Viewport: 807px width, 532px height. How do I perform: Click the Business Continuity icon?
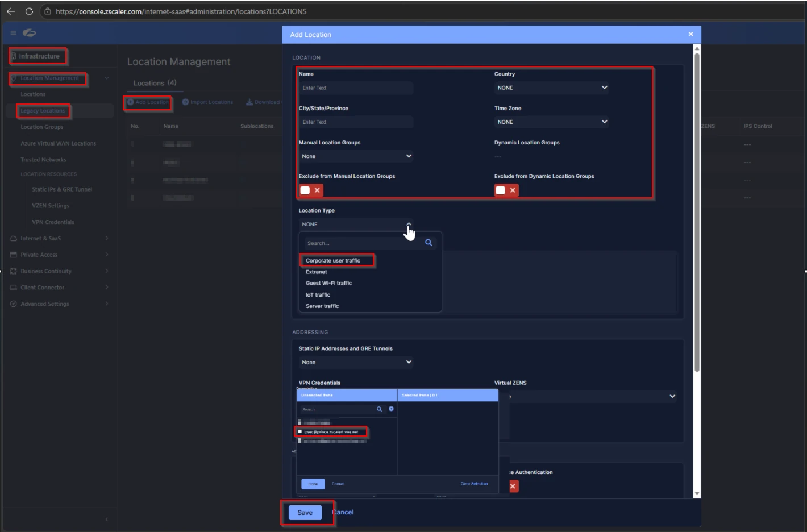(14, 271)
